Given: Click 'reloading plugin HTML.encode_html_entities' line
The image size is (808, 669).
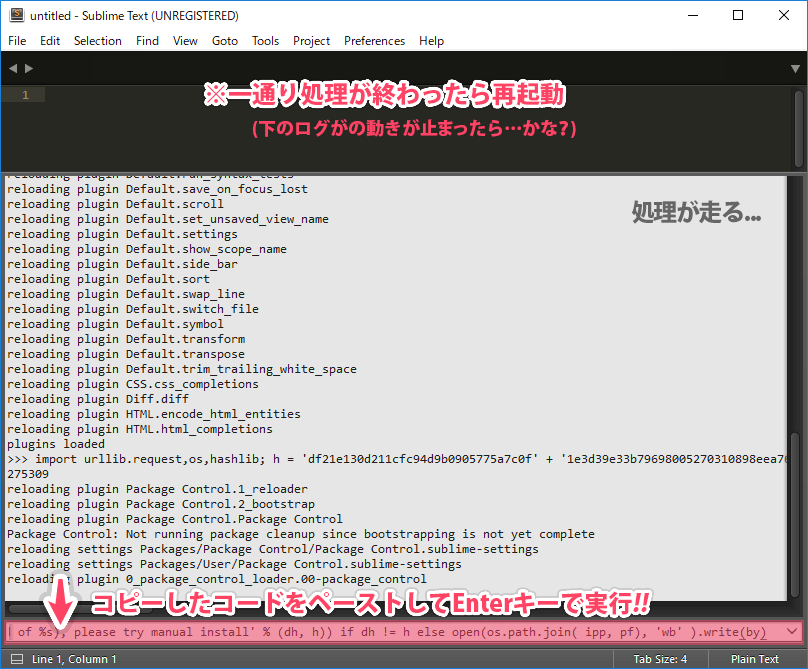Looking at the screenshot, I should (x=154, y=414).
